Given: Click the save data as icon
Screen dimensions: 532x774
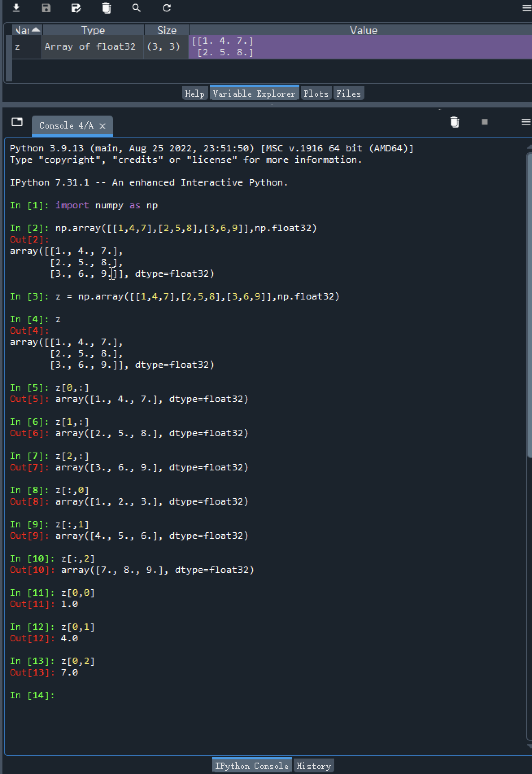Looking at the screenshot, I should coord(76,8).
